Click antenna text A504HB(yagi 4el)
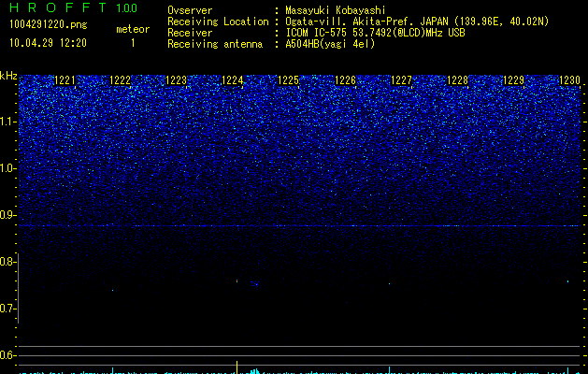Screen dimensions: 588x374 pos(330,44)
